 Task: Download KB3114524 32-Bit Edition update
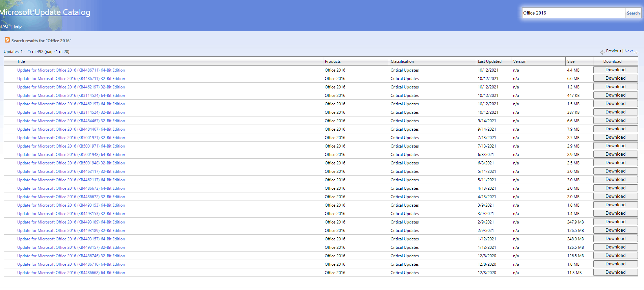tap(616, 112)
